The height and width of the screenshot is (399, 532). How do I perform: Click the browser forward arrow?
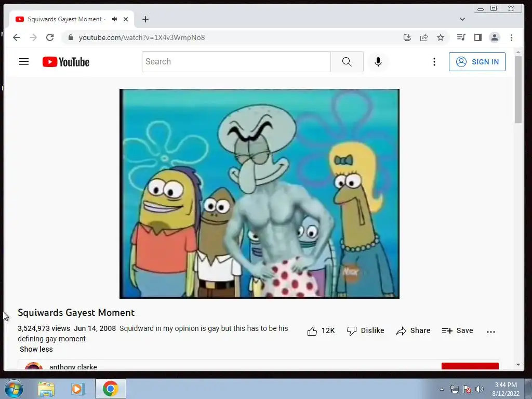coord(33,37)
